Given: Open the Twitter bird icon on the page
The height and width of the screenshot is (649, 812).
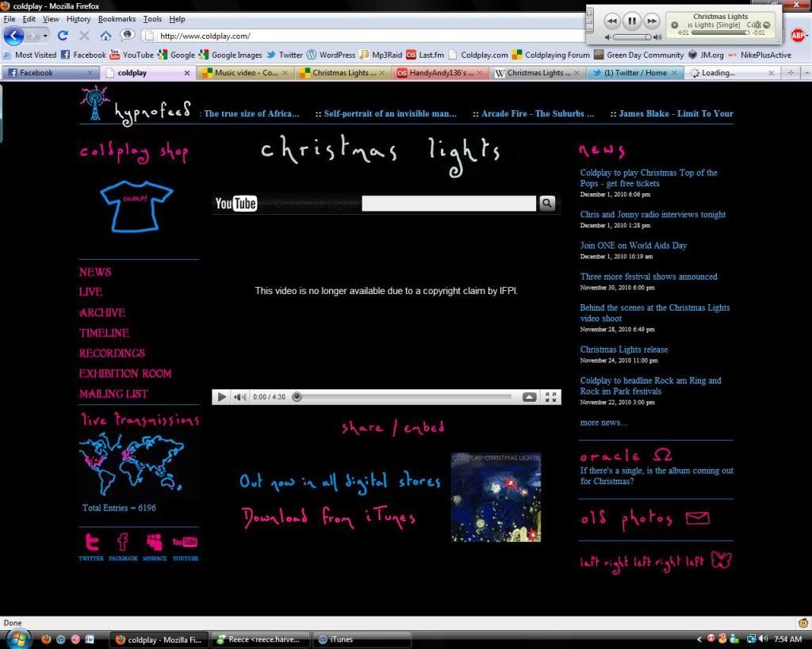Looking at the screenshot, I should pyautogui.click(x=91, y=542).
